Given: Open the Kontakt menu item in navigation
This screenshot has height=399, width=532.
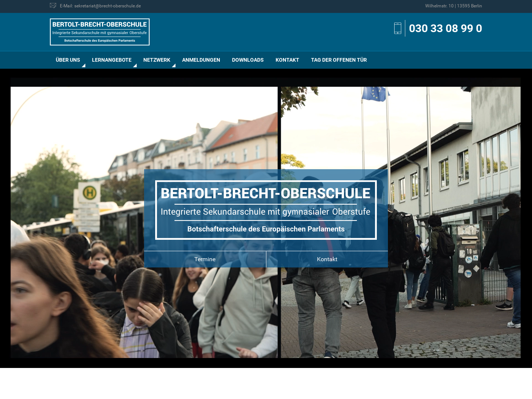Looking at the screenshot, I should pyautogui.click(x=287, y=60).
